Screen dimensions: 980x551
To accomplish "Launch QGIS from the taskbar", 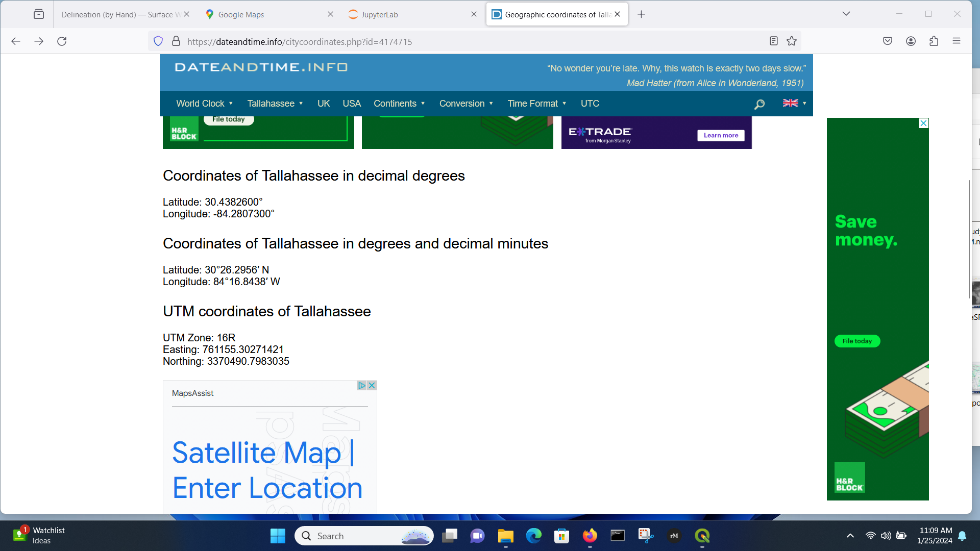I will coord(702,536).
